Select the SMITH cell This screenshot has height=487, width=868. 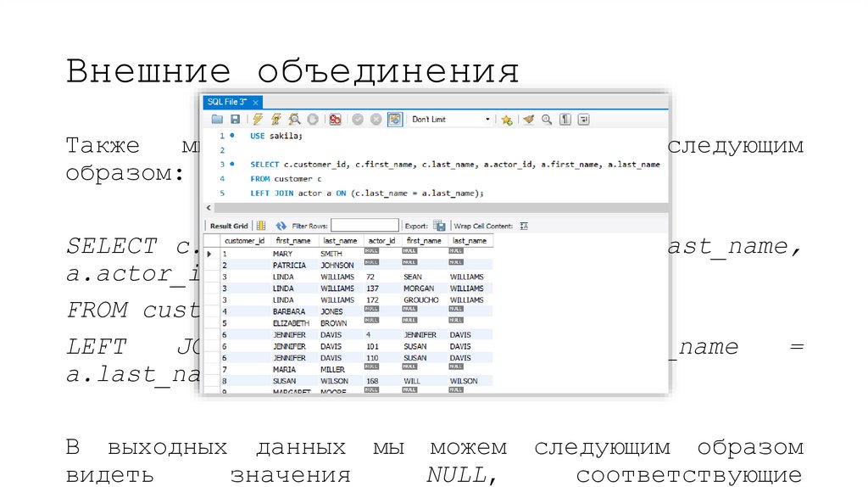pos(331,254)
